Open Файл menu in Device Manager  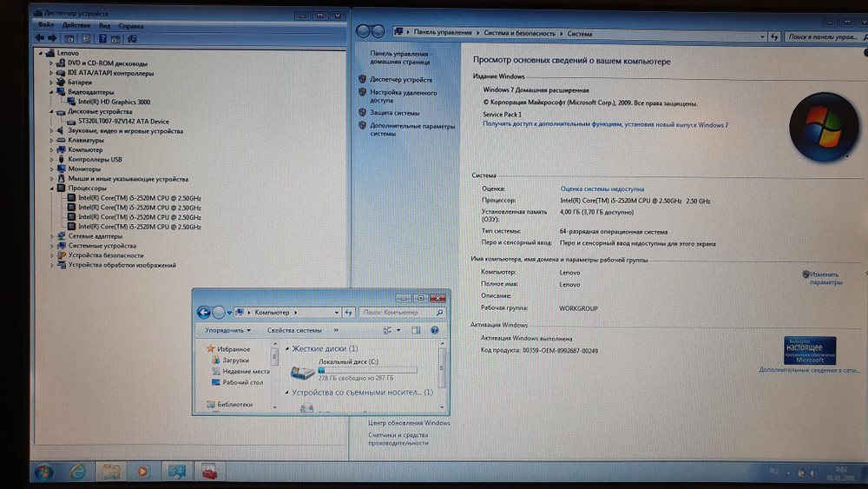[46, 25]
